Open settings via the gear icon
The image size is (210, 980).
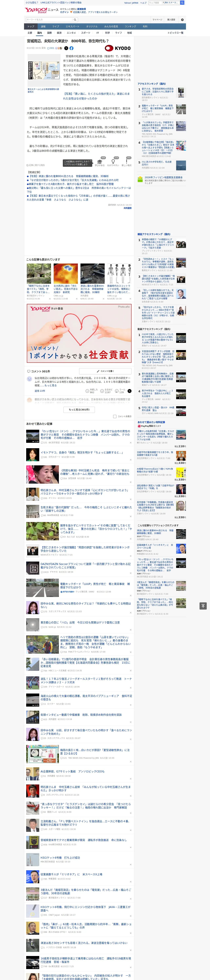(x=182, y=20)
